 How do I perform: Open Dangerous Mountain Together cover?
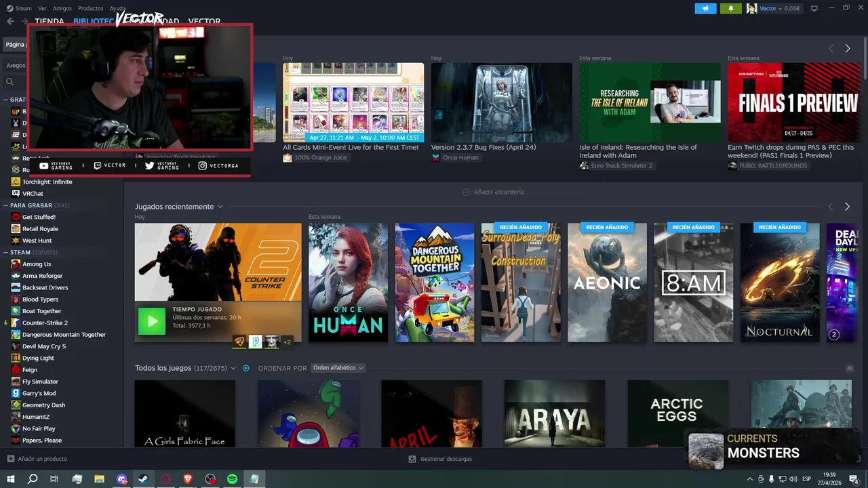pyautogui.click(x=435, y=283)
